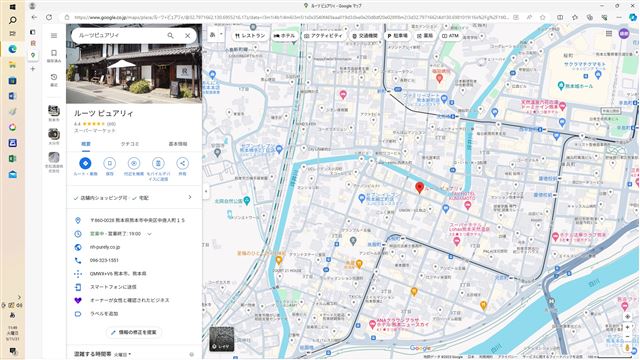The image size is (640, 360).
Task: Filter map by 交通機関 chip
Action: pyautogui.click(x=365, y=36)
